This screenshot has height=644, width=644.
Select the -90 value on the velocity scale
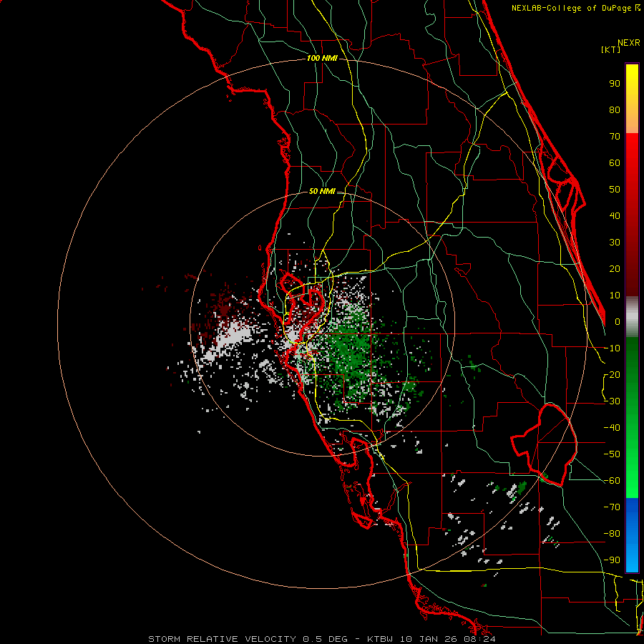pyautogui.click(x=612, y=560)
